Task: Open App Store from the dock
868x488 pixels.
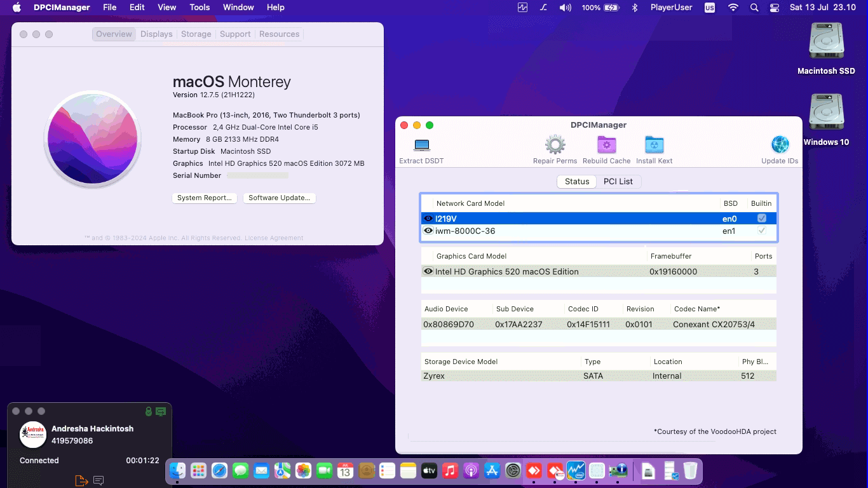Action: pyautogui.click(x=492, y=471)
